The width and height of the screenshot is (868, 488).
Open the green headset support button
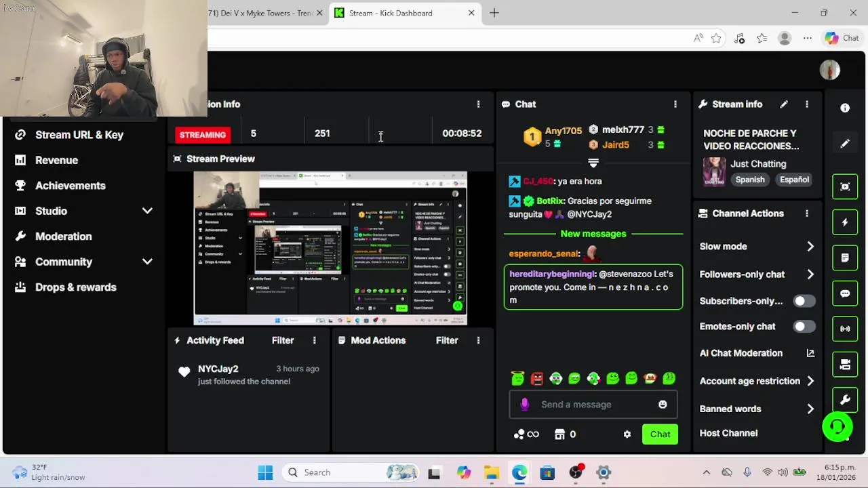point(837,426)
